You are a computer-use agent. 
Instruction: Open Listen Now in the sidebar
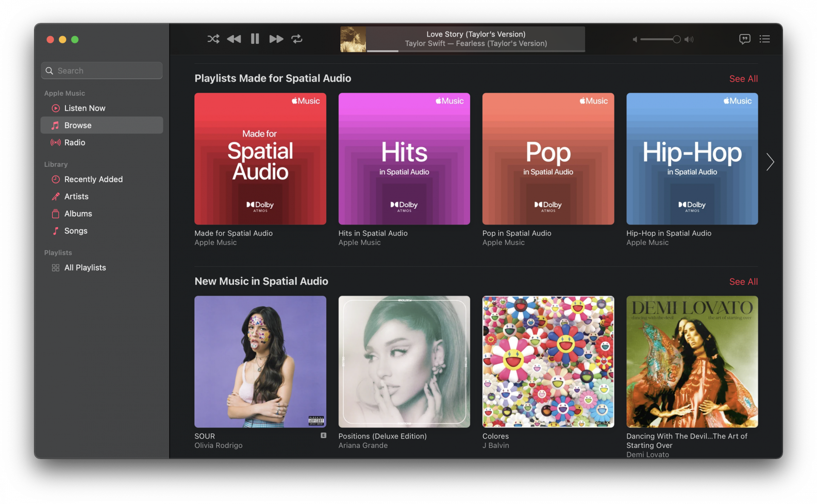coord(85,108)
